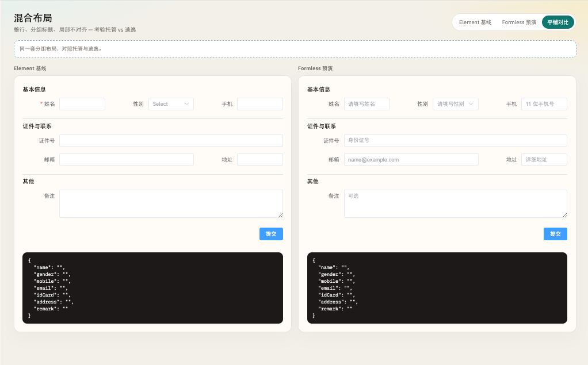
Task: Focus the 姓名 input in Element panel
Action: pyautogui.click(x=82, y=104)
